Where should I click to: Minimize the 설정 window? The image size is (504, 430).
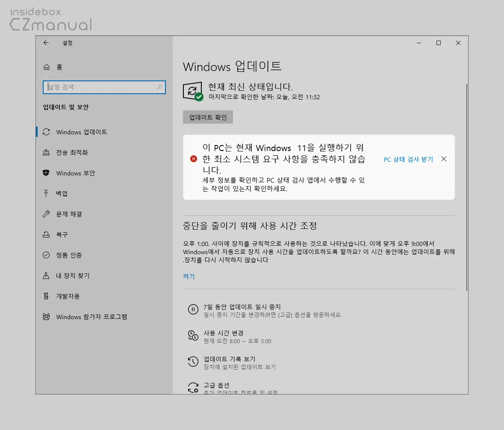tap(419, 43)
